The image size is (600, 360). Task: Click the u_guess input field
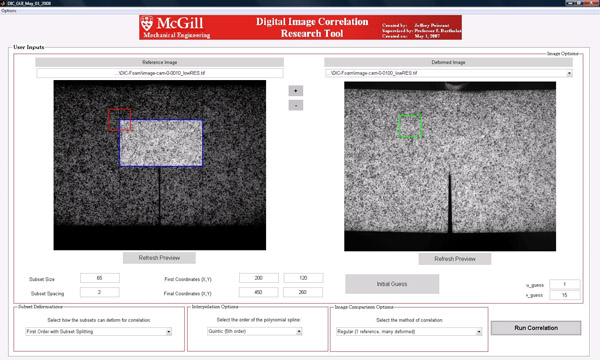[564, 284]
